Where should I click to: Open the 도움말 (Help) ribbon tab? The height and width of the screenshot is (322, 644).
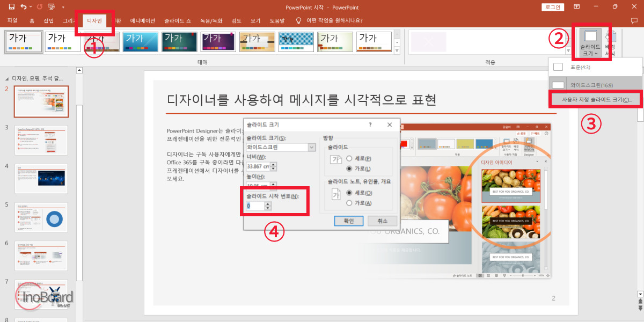point(277,20)
